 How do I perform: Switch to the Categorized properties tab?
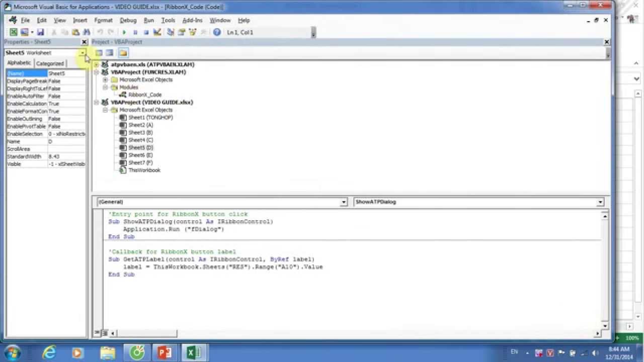coord(50,63)
